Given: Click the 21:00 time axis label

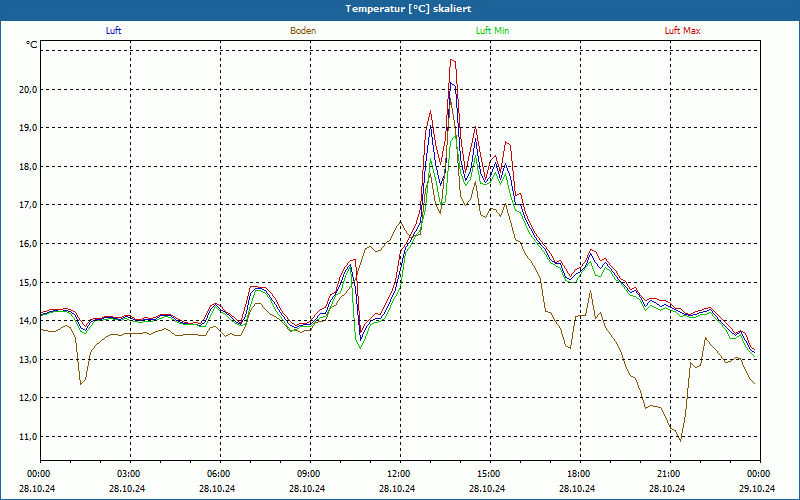Looking at the screenshot, I should click(670, 473).
